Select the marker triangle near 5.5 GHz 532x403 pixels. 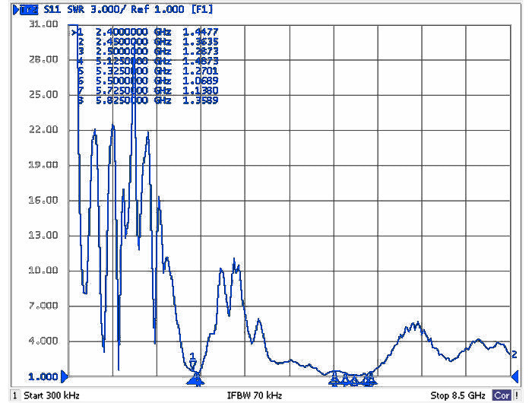(x=354, y=379)
